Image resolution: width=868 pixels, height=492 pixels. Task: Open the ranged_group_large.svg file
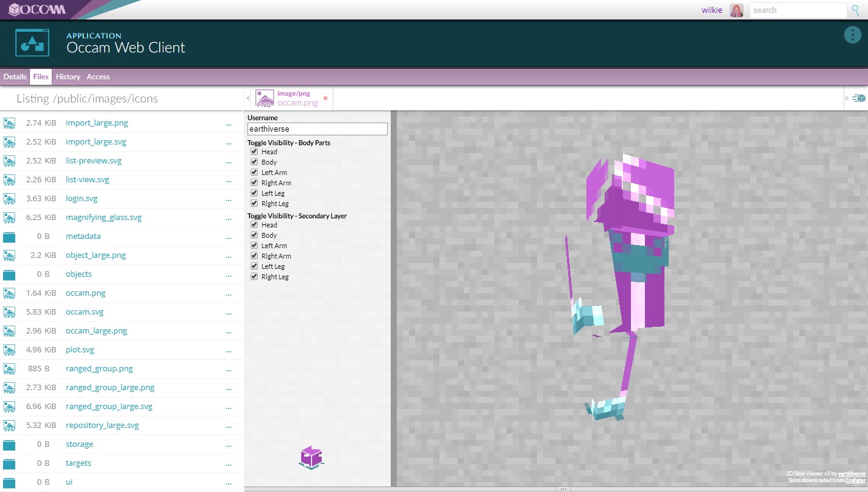coord(109,407)
